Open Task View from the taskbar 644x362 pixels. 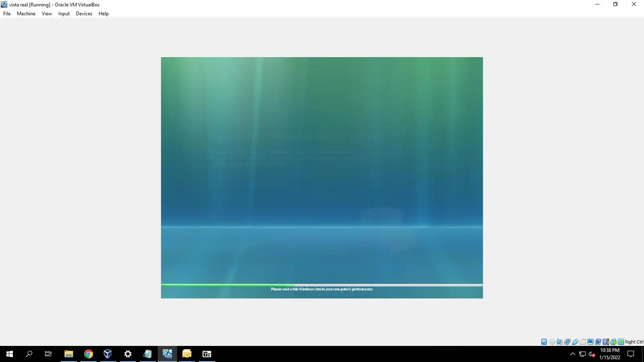click(48, 354)
